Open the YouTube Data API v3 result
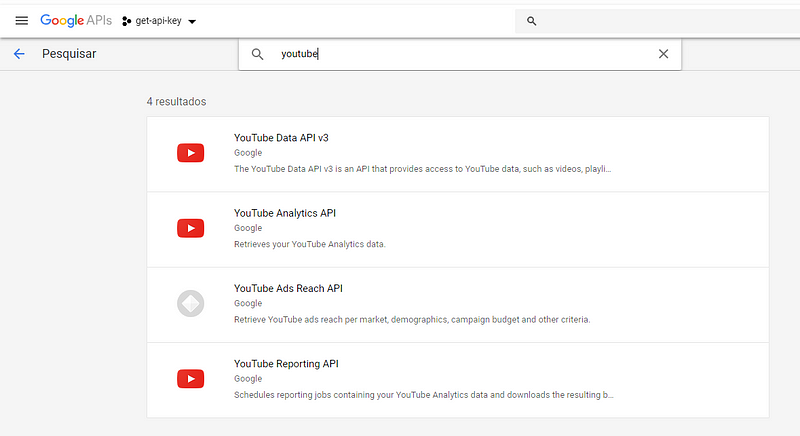This screenshot has width=800, height=436. (x=458, y=154)
